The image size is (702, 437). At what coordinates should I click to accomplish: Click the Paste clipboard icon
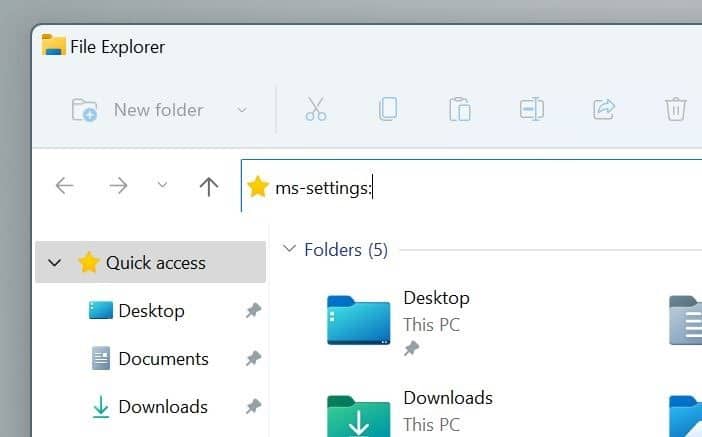(460, 109)
